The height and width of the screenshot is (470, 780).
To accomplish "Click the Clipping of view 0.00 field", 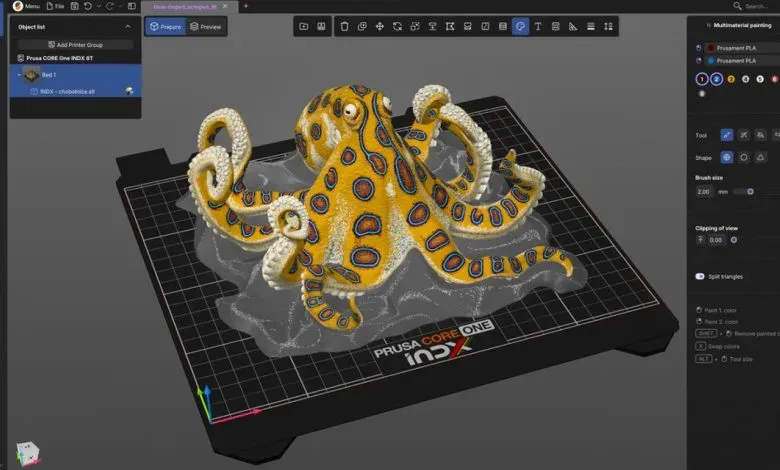I will (716, 240).
